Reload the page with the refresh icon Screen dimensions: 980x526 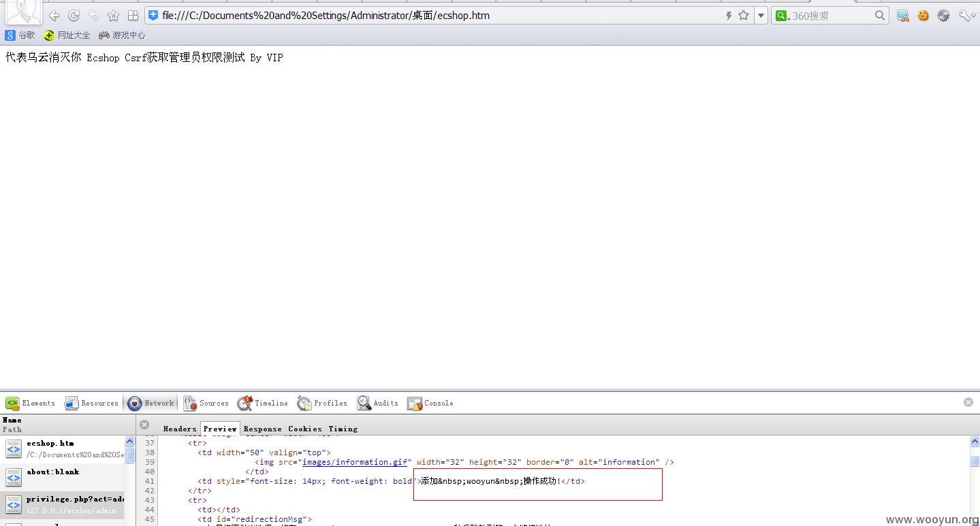(74, 15)
